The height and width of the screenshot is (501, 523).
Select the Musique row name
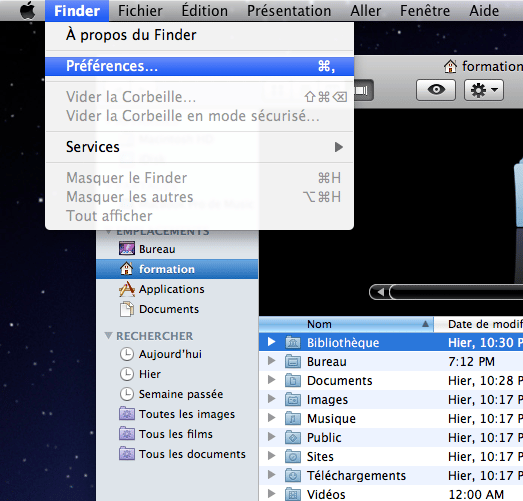(331, 419)
